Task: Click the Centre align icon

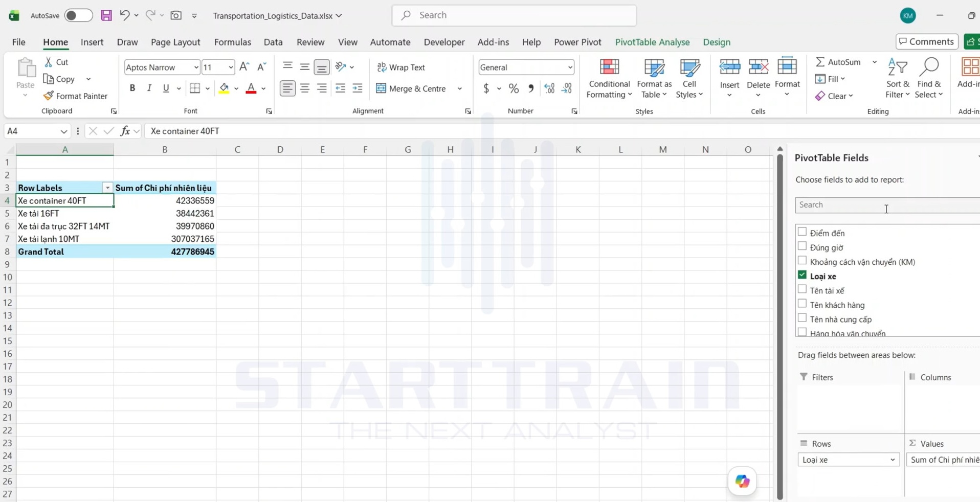Action: [x=304, y=88]
